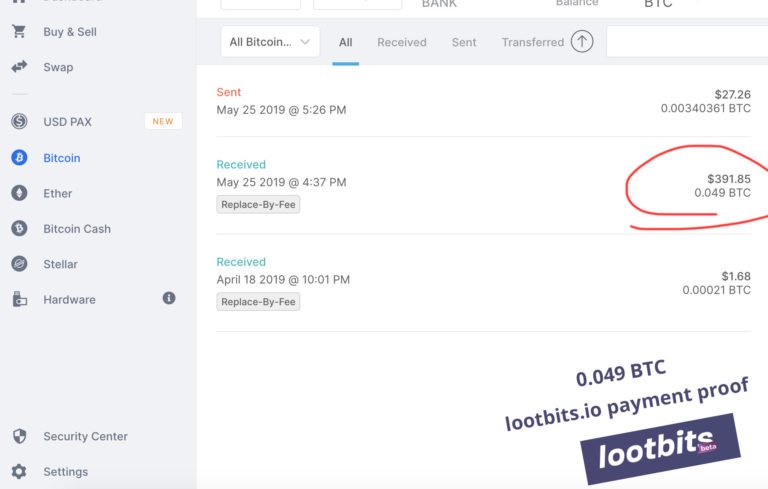Image resolution: width=768 pixels, height=489 pixels.
Task: Click the Ether coin icon
Action: [19, 193]
